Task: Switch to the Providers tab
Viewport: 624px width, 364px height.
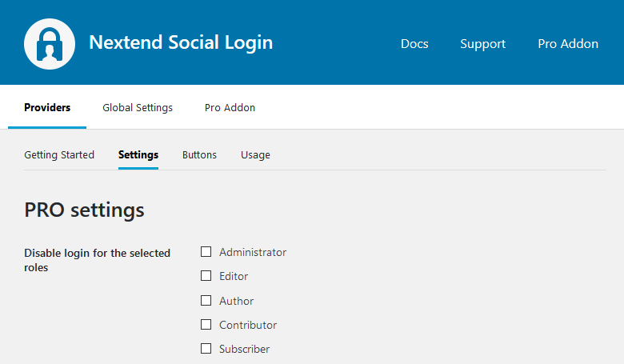Action: (x=47, y=108)
